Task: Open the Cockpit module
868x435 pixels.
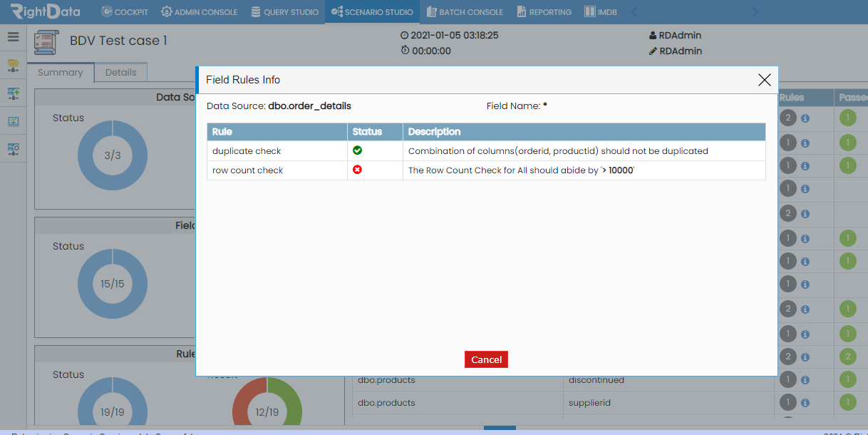Action: (125, 12)
